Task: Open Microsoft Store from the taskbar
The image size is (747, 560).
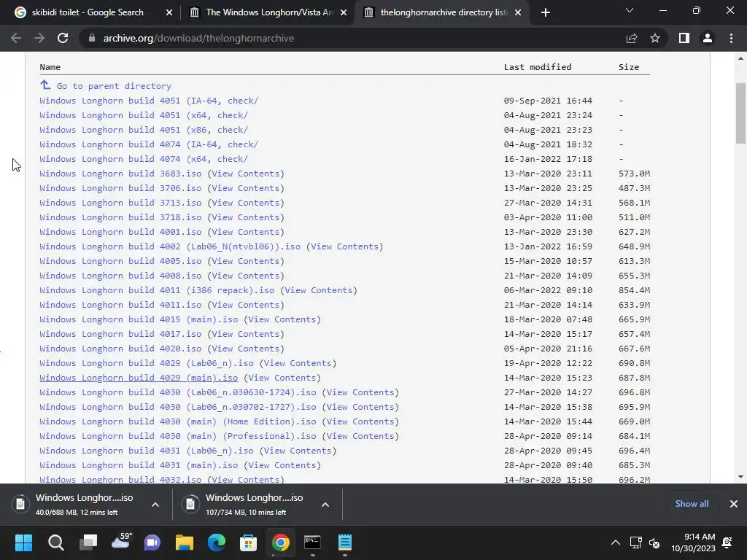Action: 248,542
